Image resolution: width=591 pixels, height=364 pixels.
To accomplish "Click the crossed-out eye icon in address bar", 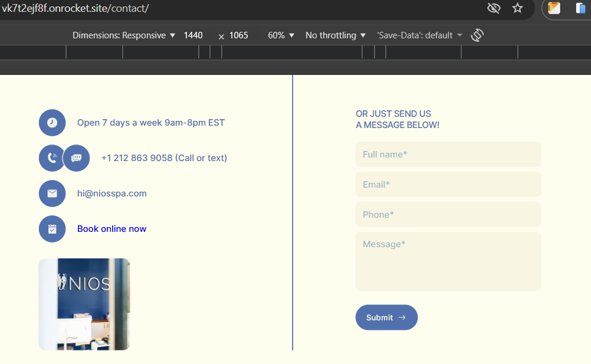I will click(x=494, y=8).
